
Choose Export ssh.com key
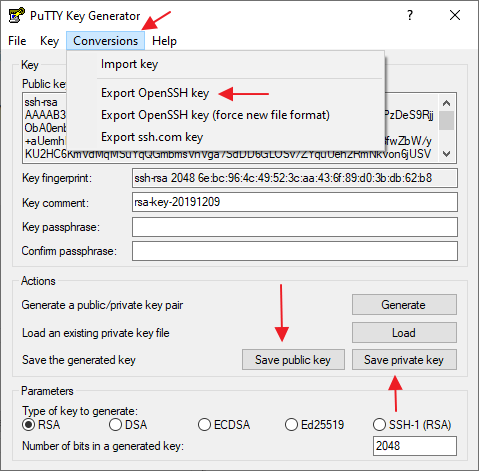[x=152, y=137]
